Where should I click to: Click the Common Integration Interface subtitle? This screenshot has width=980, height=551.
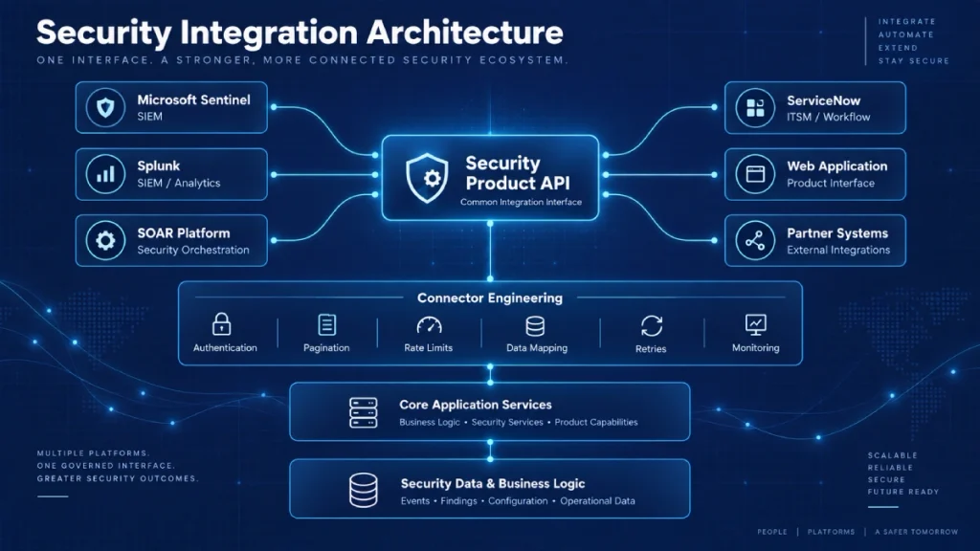coord(522,203)
